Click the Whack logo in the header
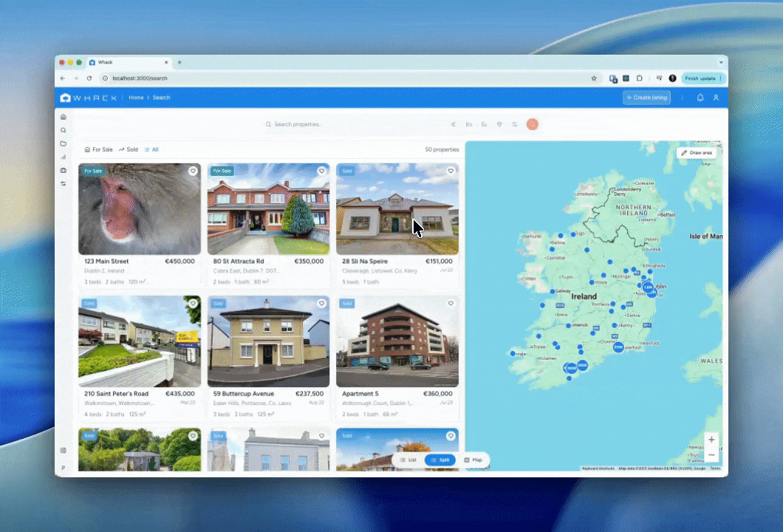This screenshot has width=783, height=532. (89, 98)
